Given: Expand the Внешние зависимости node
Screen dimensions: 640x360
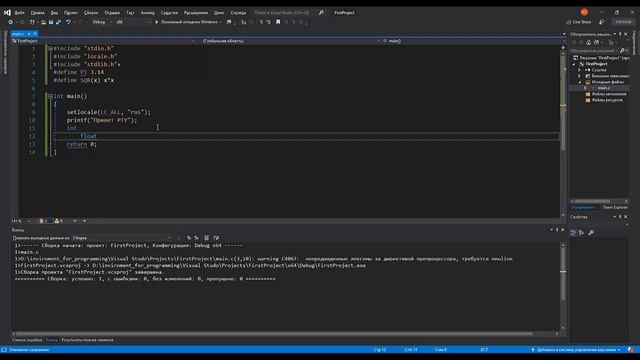Looking at the screenshot, I should [x=580, y=76].
